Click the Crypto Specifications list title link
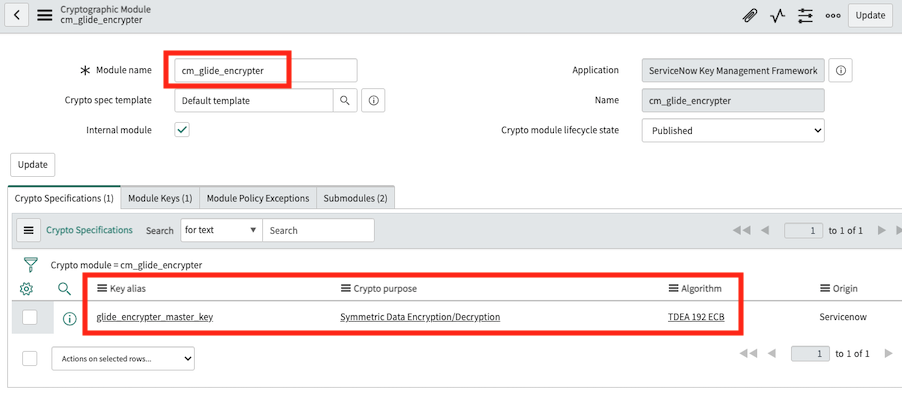902x399 pixels. pos(89,230)
